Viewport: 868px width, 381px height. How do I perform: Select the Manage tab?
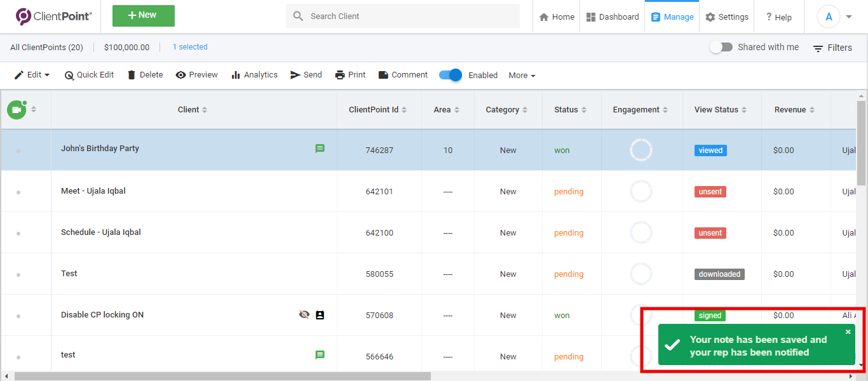672,17
